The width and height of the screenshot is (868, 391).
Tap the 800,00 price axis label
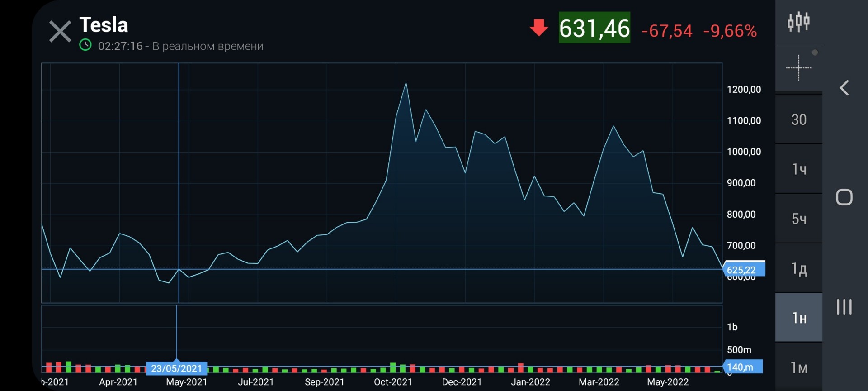[x=741, y=215]
